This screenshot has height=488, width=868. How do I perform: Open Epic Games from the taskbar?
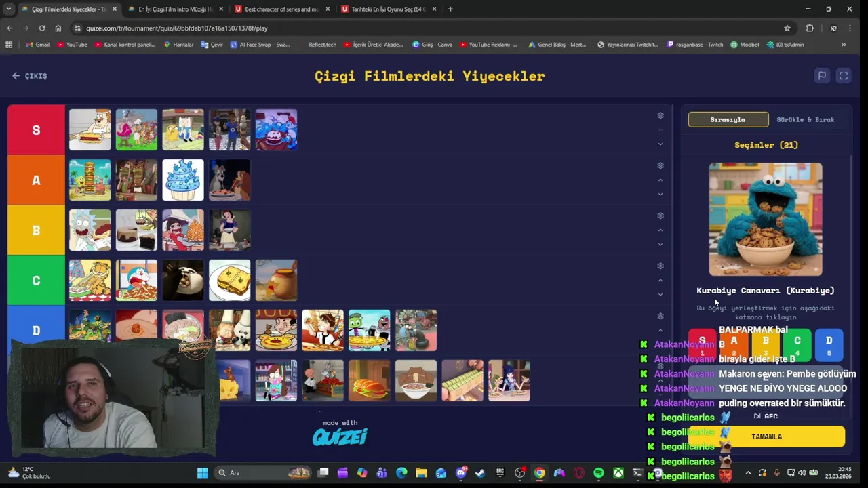[500, 472]
